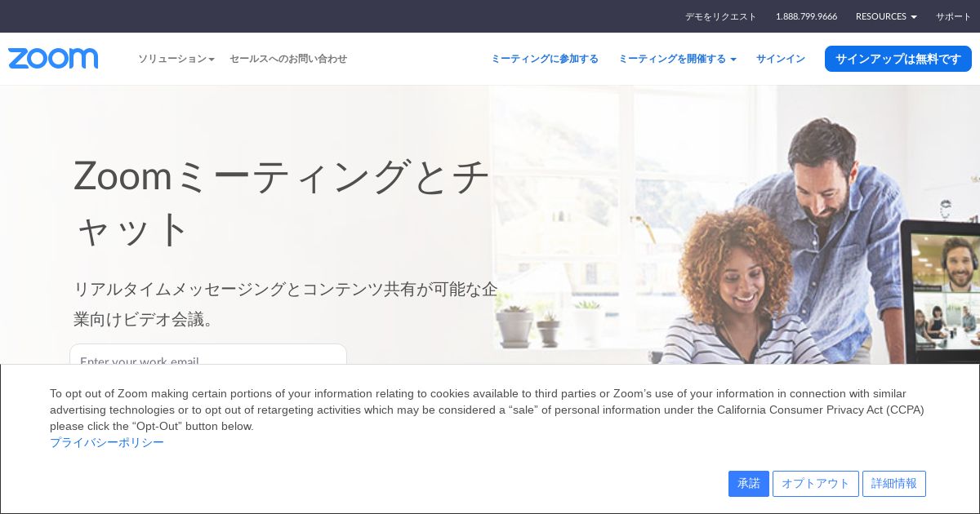Open the サポート link
Image resolution: width=980 pixels, height=514 pixels.
pos(954,16)
